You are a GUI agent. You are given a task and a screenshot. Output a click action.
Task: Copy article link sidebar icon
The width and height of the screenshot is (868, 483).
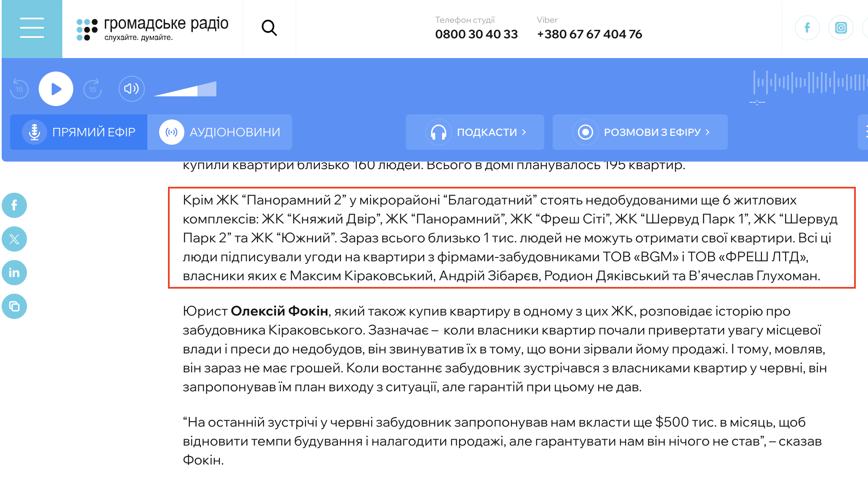[x=14, y=306]
